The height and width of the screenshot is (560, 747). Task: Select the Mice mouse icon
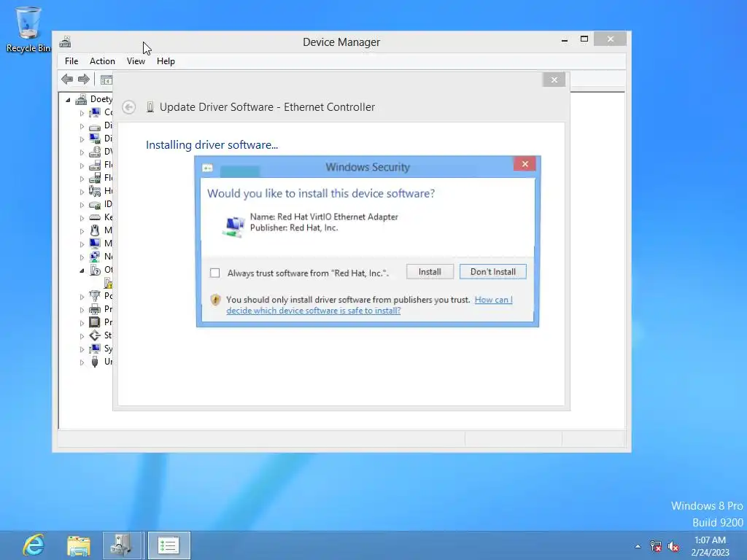(95, 230)
